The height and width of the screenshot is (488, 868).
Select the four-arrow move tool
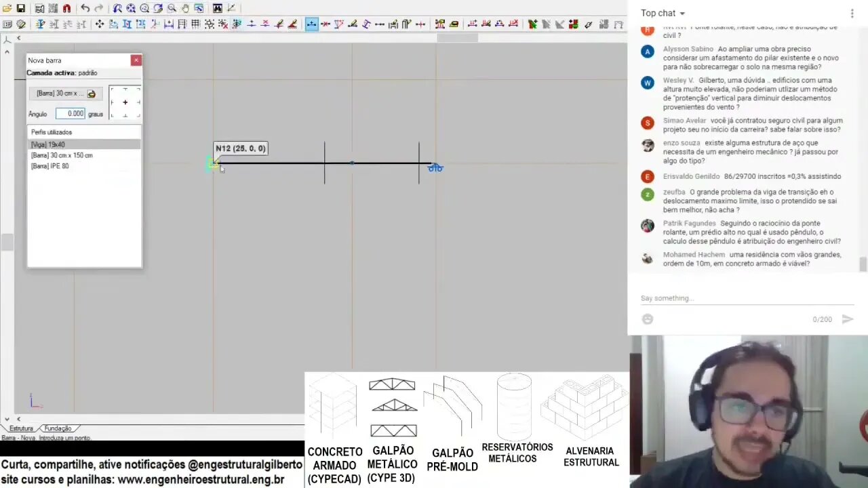coord(100,24)
